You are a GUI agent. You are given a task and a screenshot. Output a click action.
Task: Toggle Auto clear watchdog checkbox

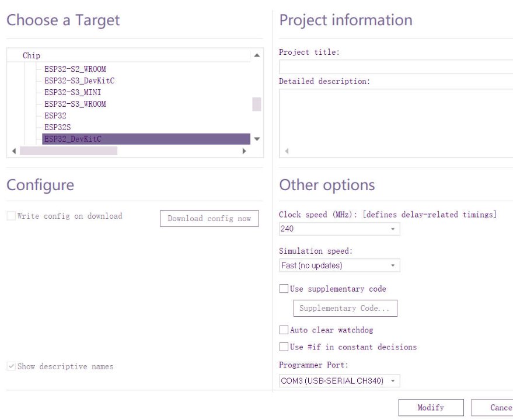(x=284, y=330)
